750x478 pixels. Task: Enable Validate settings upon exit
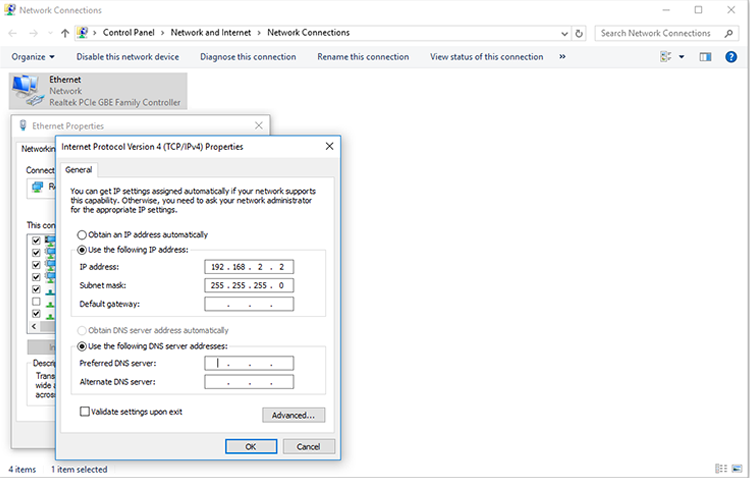pos(85,411)
